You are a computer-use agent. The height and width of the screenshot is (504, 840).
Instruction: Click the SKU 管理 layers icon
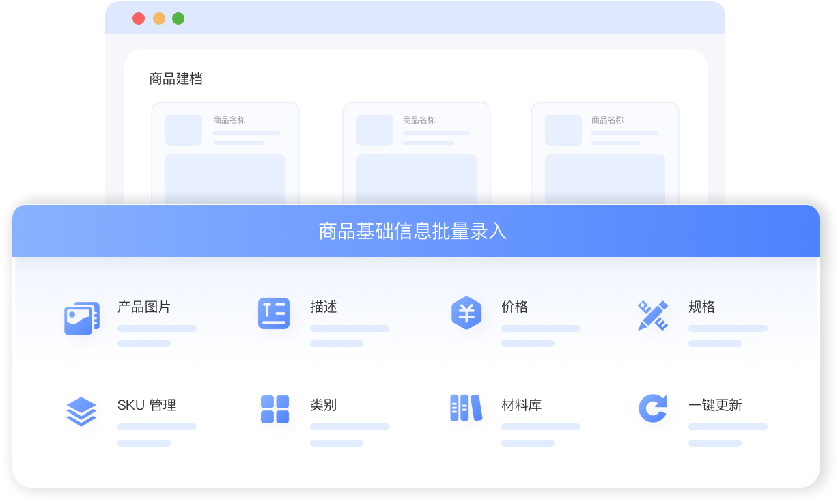(x=81, y=411)
